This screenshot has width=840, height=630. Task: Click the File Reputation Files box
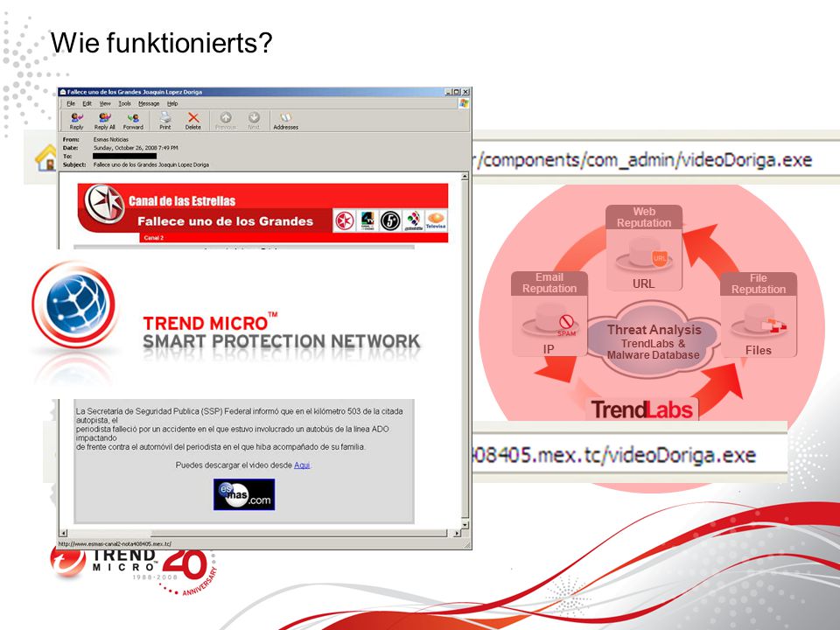(x=759, y=314)
